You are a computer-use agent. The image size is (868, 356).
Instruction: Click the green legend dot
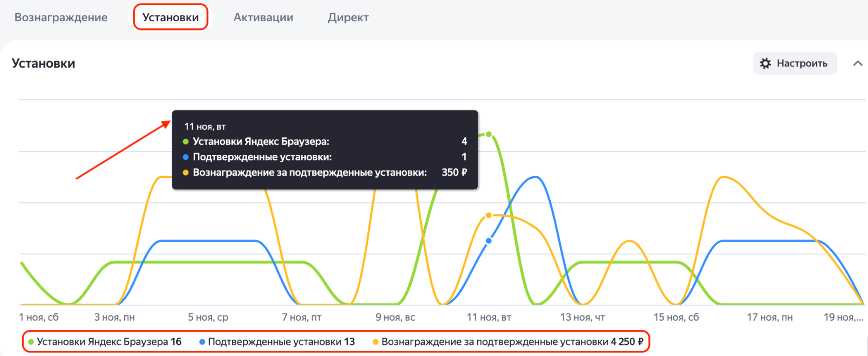(x=31, y=342)
